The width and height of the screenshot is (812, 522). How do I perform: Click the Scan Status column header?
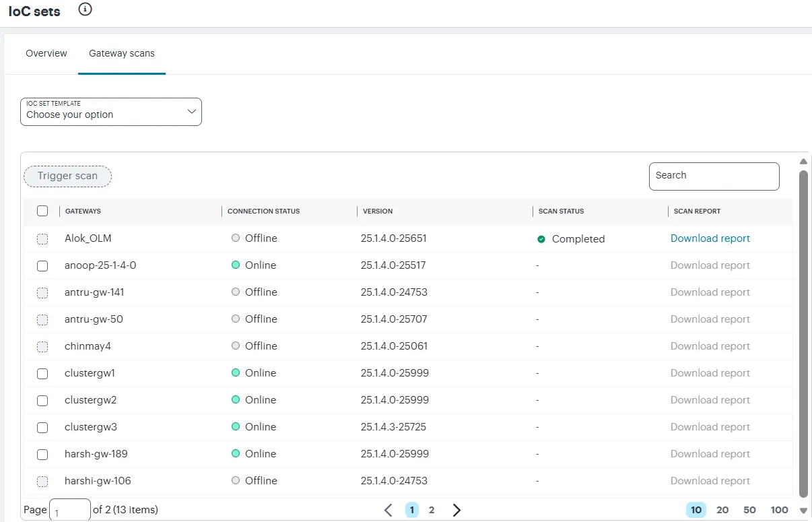pos(562,211)
